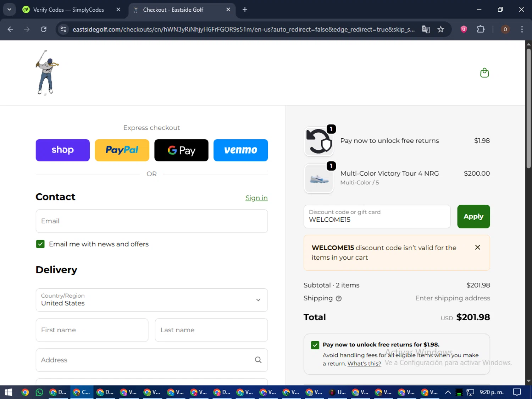Click the Sign in link
Viewport: 532px width, 399px height.
click(256, 198)
